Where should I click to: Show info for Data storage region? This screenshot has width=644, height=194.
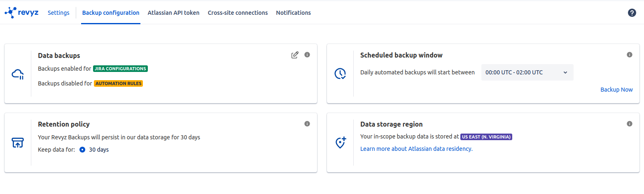point(629,124)
